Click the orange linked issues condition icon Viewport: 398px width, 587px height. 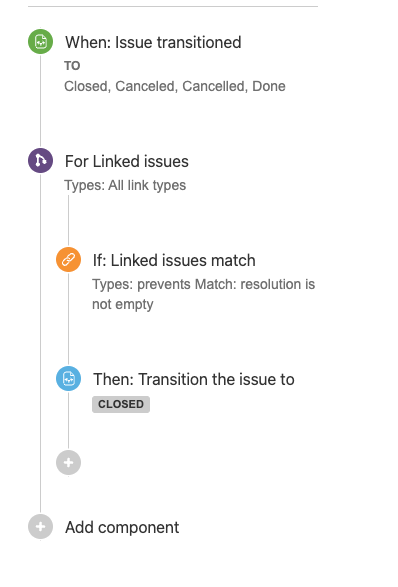point(68,259)
